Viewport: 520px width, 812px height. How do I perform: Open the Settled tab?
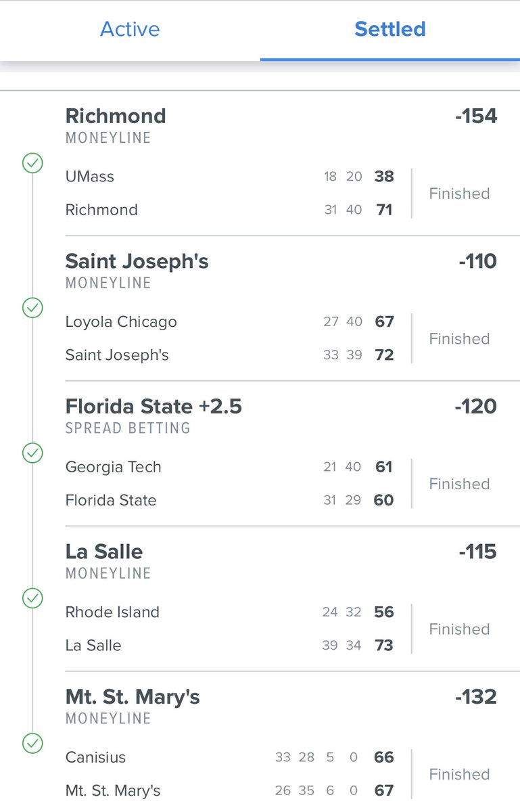[390, 29]
